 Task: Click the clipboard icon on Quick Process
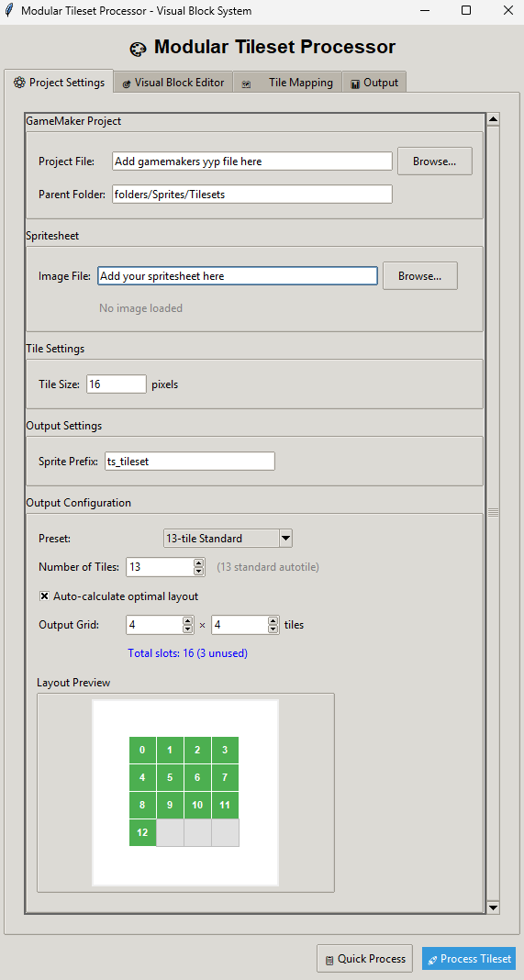click(x=329, y=960)
